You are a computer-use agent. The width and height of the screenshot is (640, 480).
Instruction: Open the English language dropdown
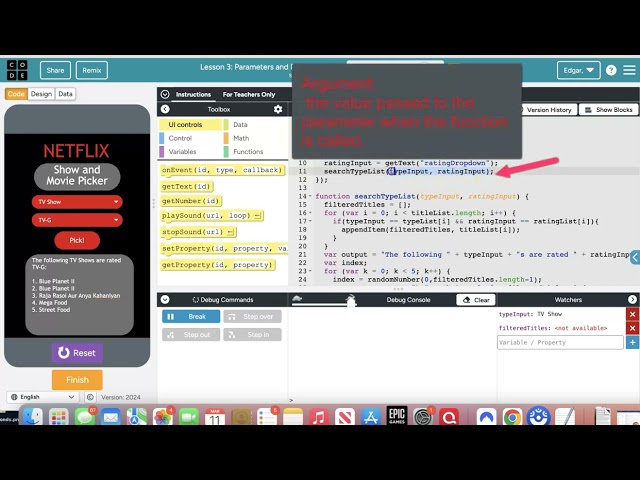click(42, 397)
